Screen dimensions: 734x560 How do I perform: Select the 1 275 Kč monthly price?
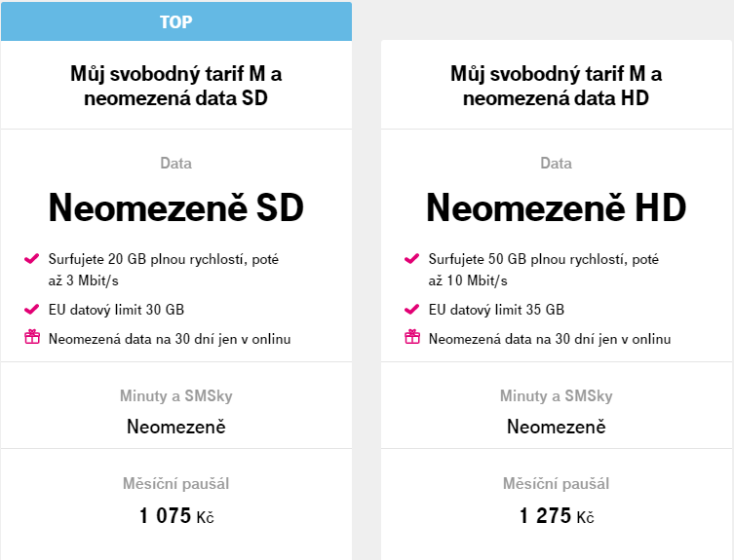pos(556,516)
